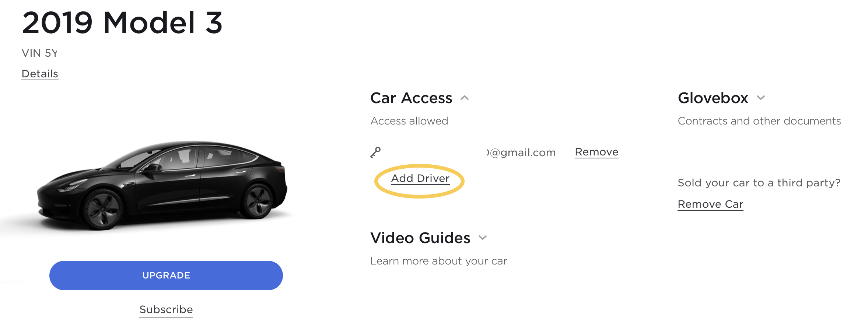Viewport: 868px width, 333px height.
Task: Click the Car Access heading text
Action: [411, 98]
